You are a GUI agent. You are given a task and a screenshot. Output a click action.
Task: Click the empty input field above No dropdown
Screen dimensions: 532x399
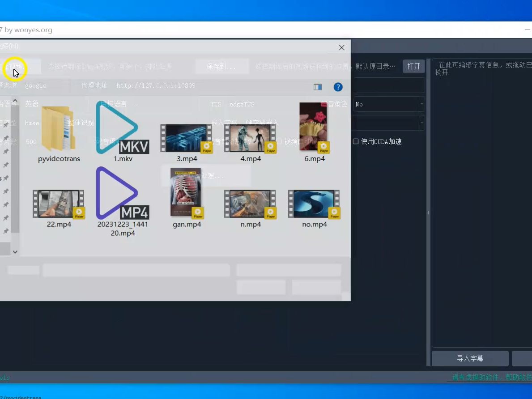pyautogui.click(x=389, y=85)
